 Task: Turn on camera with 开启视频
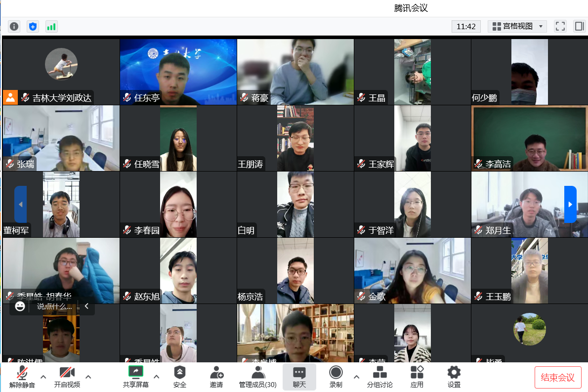point(67,377)
